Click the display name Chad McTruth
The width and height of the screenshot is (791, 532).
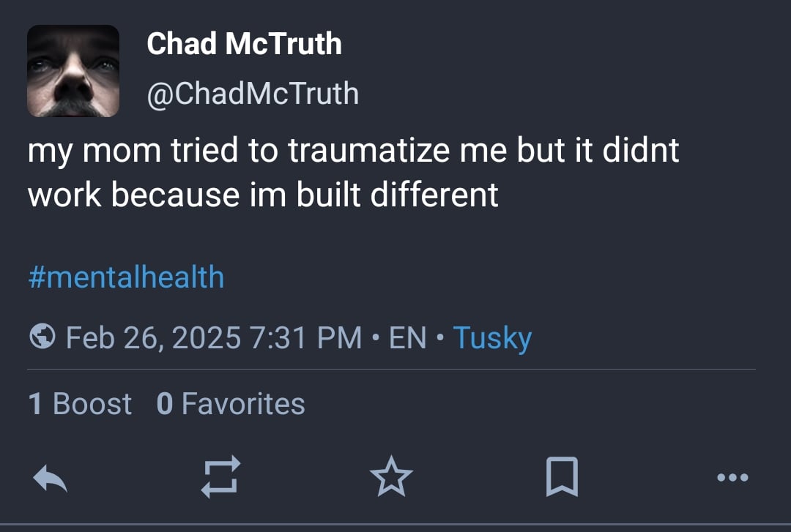click(244, 44)
